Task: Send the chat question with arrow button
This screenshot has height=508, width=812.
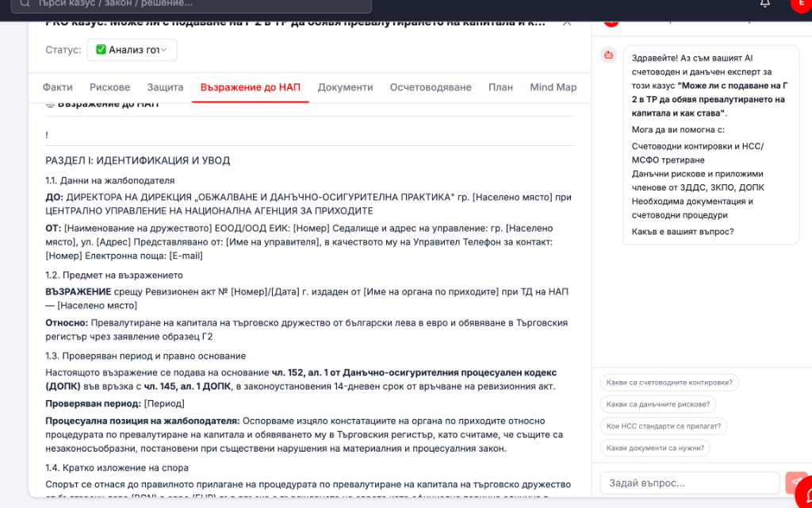Action: 796,483
